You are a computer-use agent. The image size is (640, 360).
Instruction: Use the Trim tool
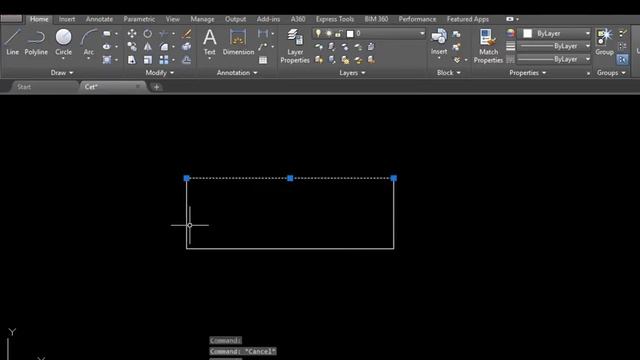click(164, 34)
